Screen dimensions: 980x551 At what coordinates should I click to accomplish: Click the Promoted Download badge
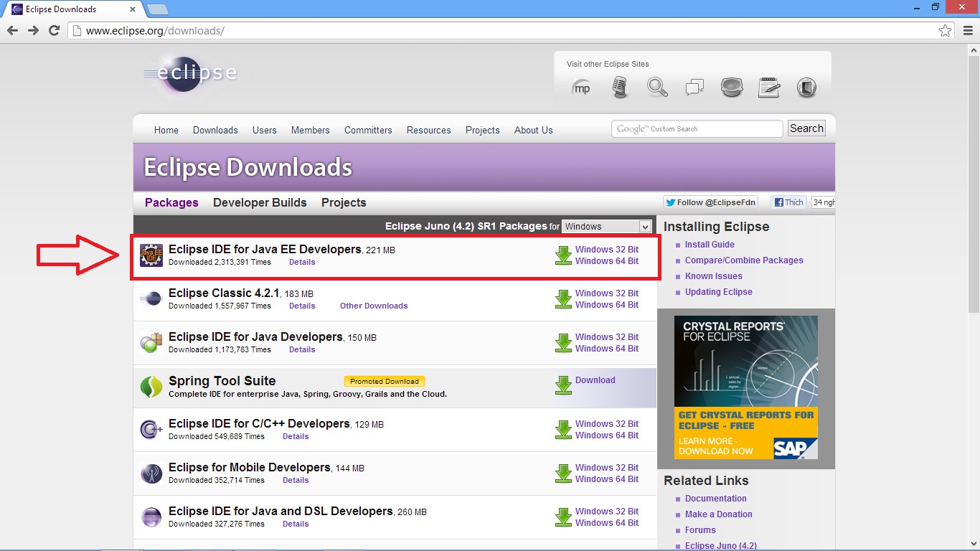(x=385, y=381)
